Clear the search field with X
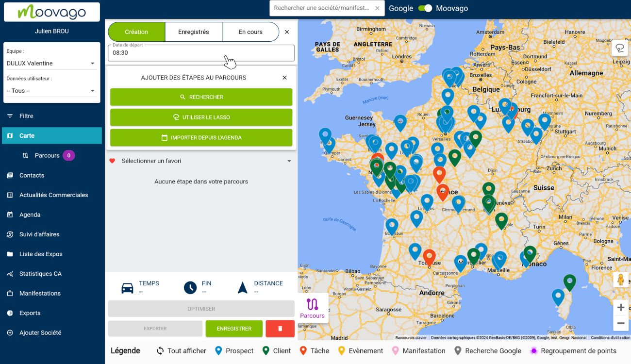631x364 pixels. (x=377, y=8)
